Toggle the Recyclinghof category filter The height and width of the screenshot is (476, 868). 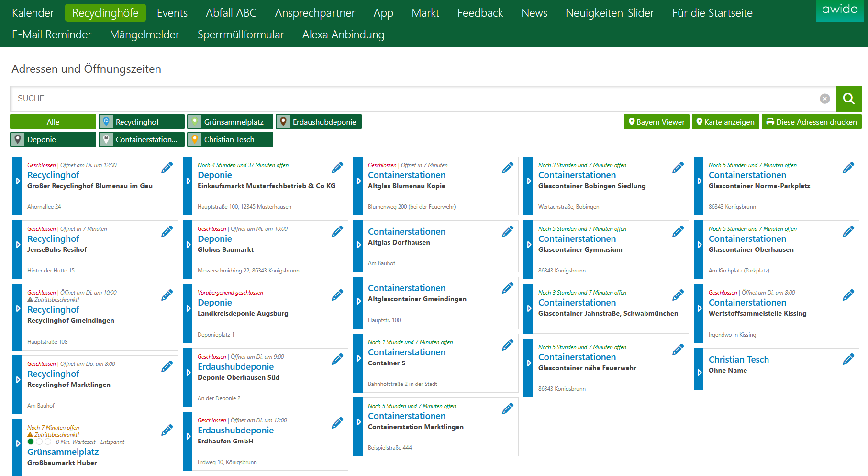click(142, 122)
